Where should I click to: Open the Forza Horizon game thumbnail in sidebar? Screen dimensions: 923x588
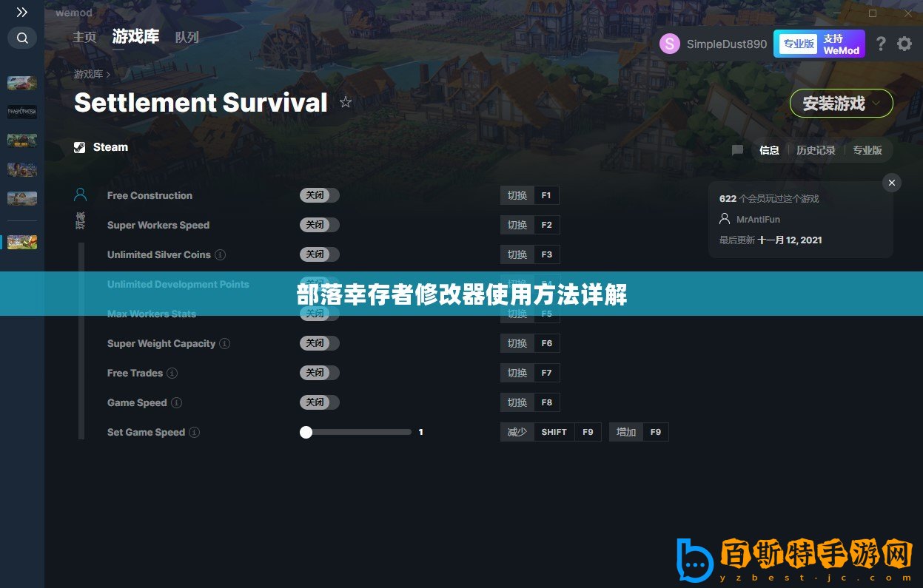[x=22, y=83]
